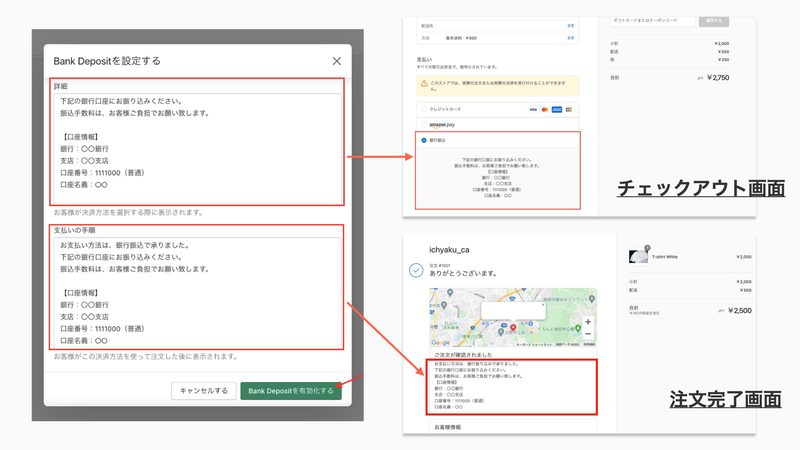Select the 銀行振込 radio button

pos(423,140)
